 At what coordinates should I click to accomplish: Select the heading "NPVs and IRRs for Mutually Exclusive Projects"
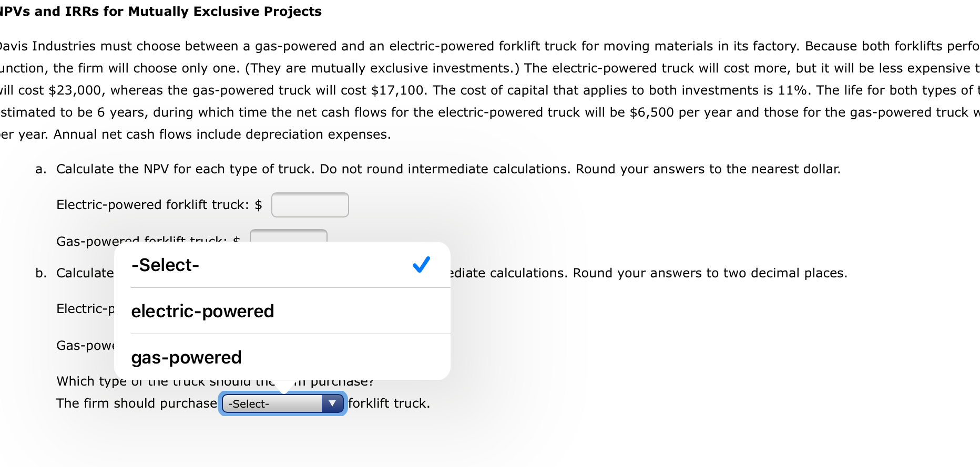pyautogui.click(x=160, y=11)
